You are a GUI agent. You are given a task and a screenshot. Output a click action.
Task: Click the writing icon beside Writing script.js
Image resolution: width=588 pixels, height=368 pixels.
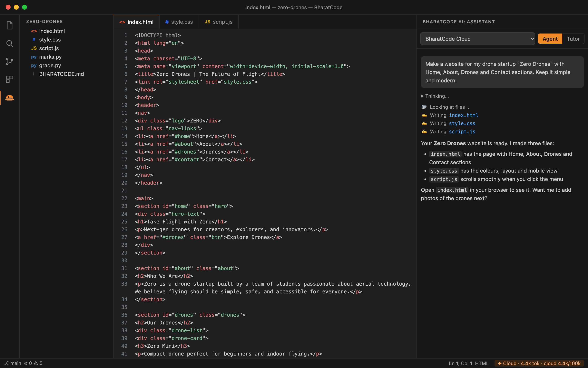424,131
